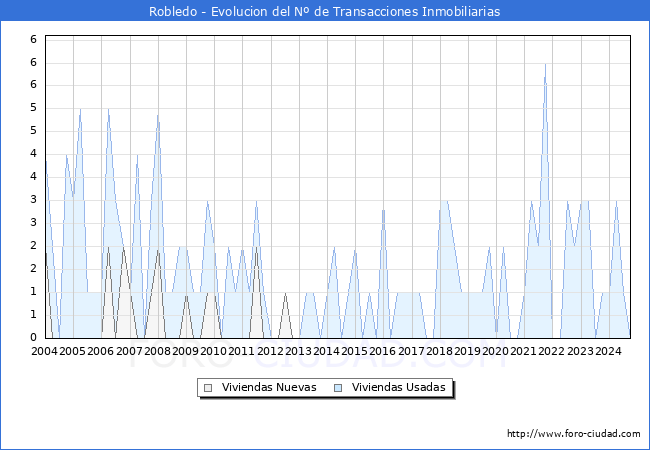Screen dimensions: 650x450
Task: Click the 2010 x-axis label
Action: click(213, 351)
